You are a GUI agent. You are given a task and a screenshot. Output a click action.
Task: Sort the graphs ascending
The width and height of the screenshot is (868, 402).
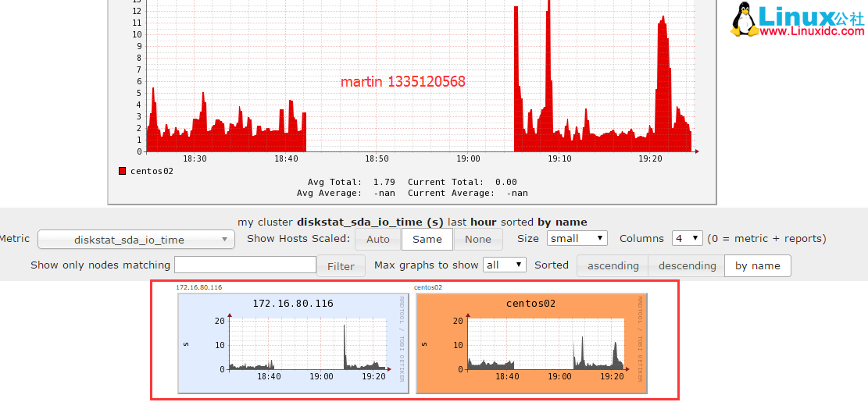613,266
